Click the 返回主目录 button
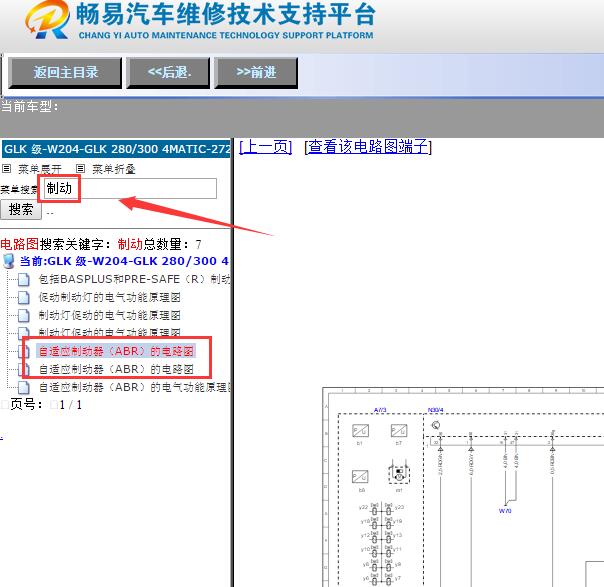The width and height of the screenshot is (604, 587). pos(65,73)
